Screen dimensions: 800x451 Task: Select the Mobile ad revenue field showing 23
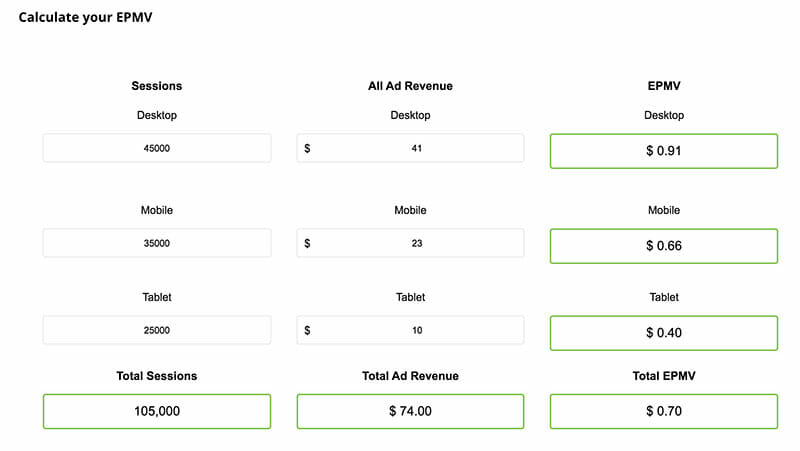[x=416, y=243]
